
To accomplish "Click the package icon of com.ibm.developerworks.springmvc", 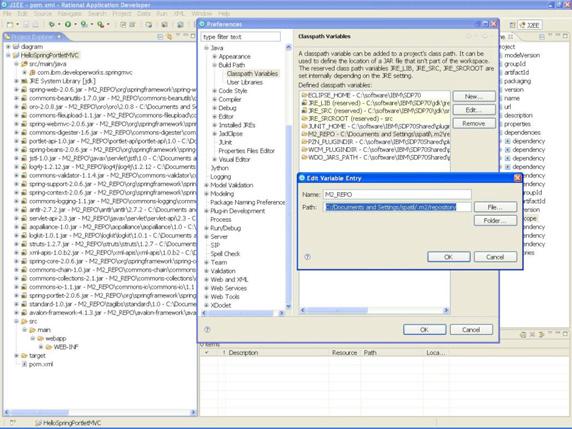I will [32, 72].
